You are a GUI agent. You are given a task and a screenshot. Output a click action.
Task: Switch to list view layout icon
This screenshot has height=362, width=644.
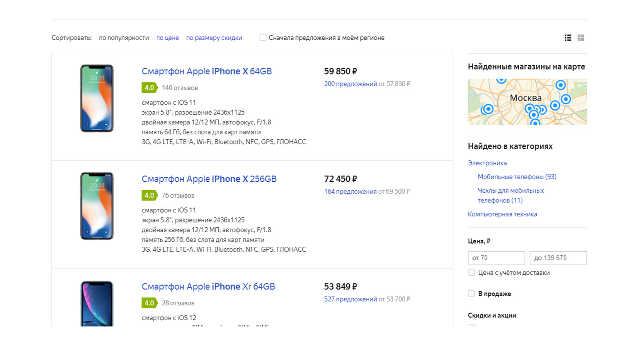click(568, 38)
